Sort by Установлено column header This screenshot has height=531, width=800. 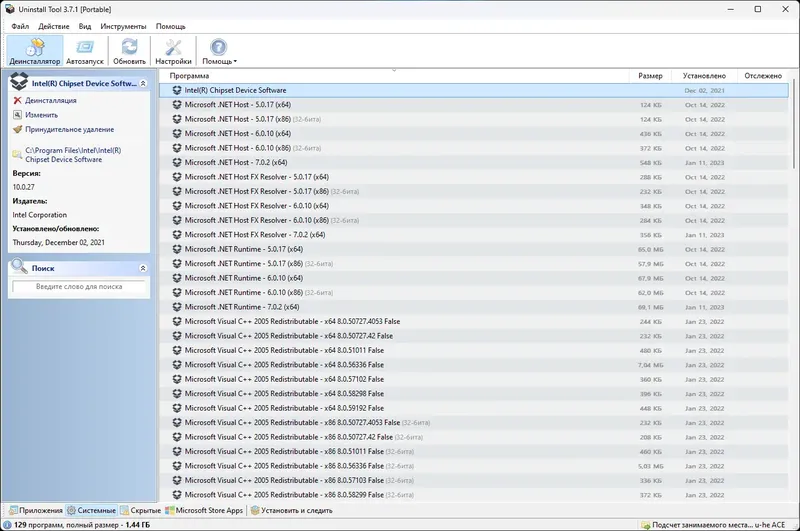click(x=704, y=75)
